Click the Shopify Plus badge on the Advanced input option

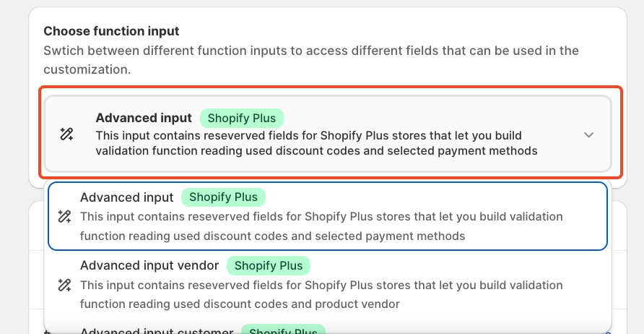223,197
